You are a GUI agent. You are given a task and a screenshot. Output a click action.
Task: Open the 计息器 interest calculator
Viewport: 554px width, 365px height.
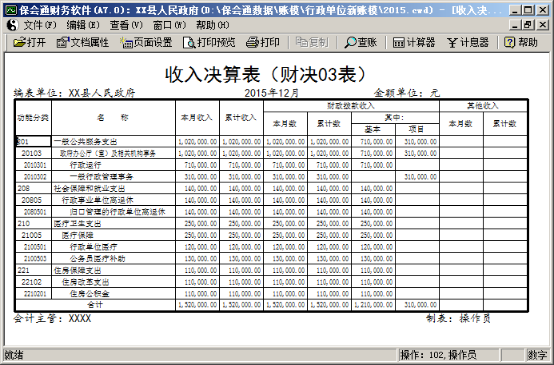point(468,42)
